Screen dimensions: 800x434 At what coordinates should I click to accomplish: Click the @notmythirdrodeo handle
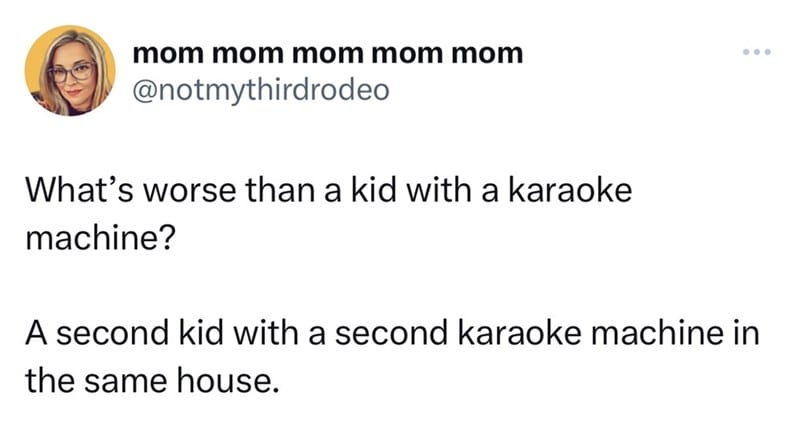261,91
